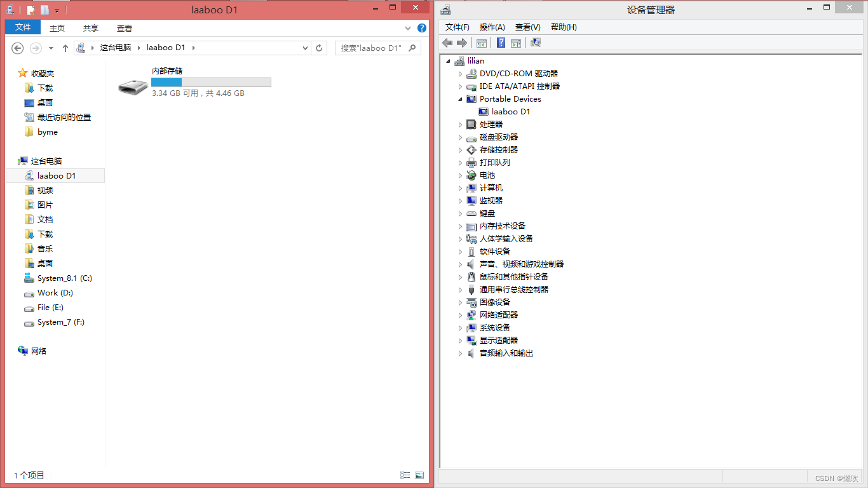
Task: Click 这台电脑 breadcrumb in address bar
Action: pos(116,48)
